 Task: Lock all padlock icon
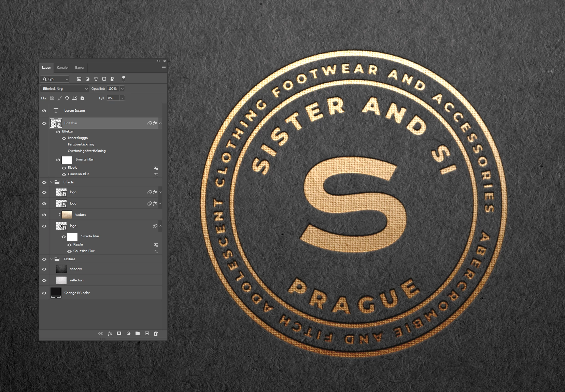coord(82,98)
